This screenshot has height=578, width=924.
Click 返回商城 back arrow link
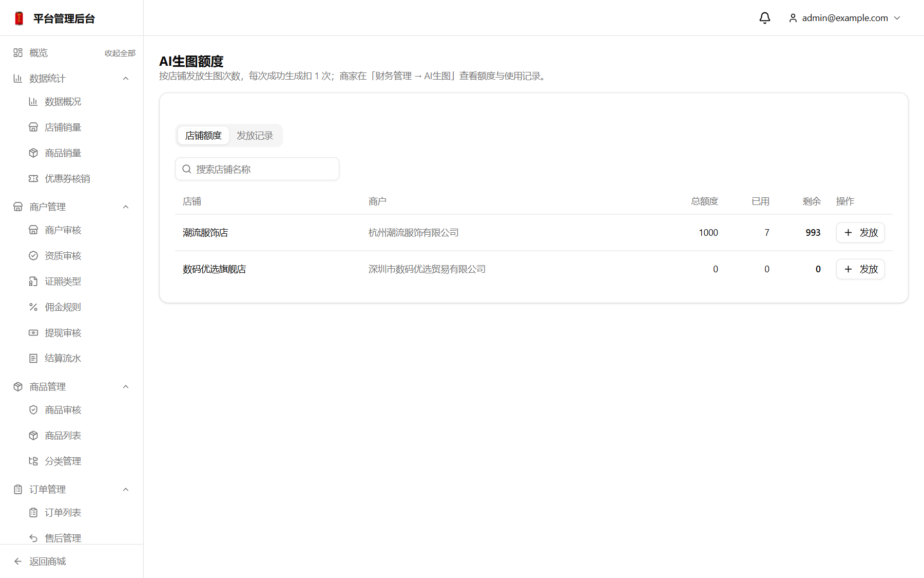[40, 561]
